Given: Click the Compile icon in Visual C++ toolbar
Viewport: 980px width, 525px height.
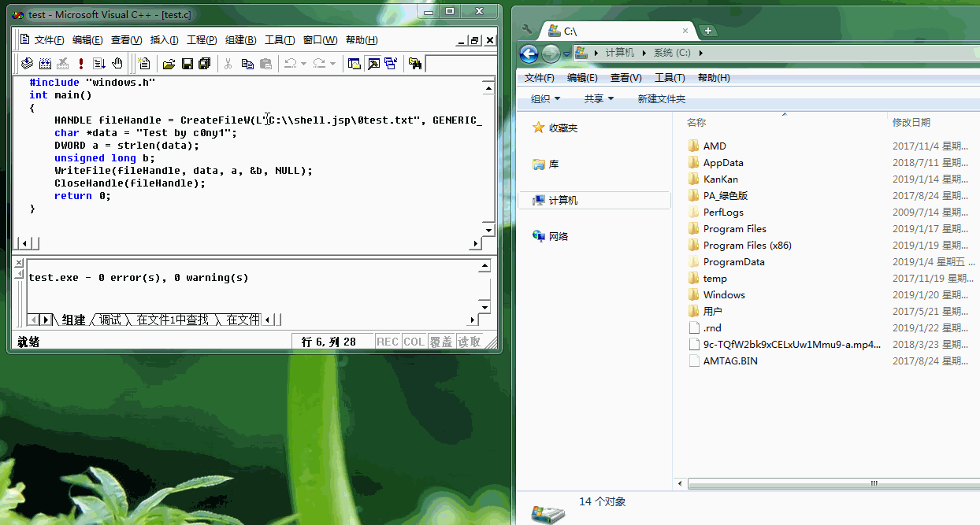Looking at the screenshot, I should (27, 64).
